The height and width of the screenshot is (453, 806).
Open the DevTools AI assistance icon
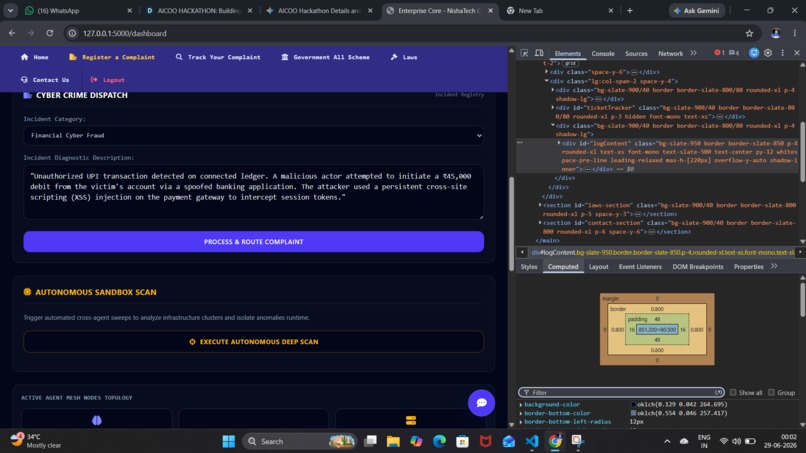click(754, 53)
